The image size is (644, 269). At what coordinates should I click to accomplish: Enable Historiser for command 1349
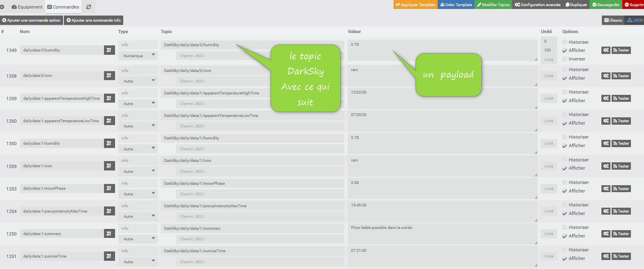[565, 42]
